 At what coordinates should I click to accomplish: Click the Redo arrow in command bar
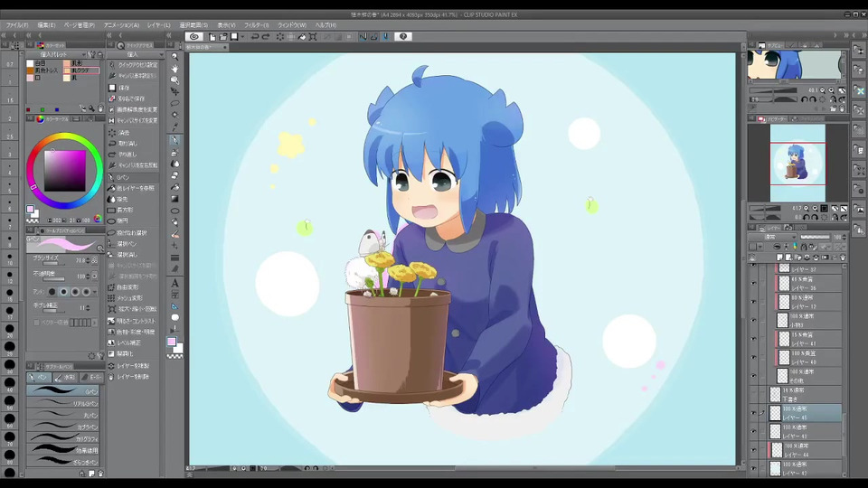point(266,36)
